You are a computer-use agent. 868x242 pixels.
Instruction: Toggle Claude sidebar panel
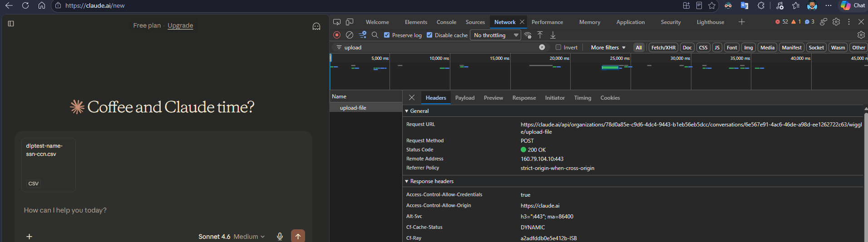[11, 24]
